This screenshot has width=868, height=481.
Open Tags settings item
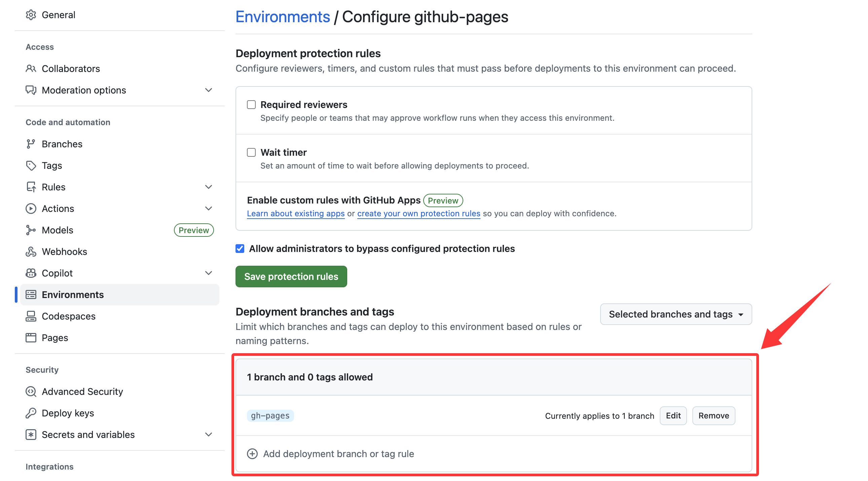point(119,166)
